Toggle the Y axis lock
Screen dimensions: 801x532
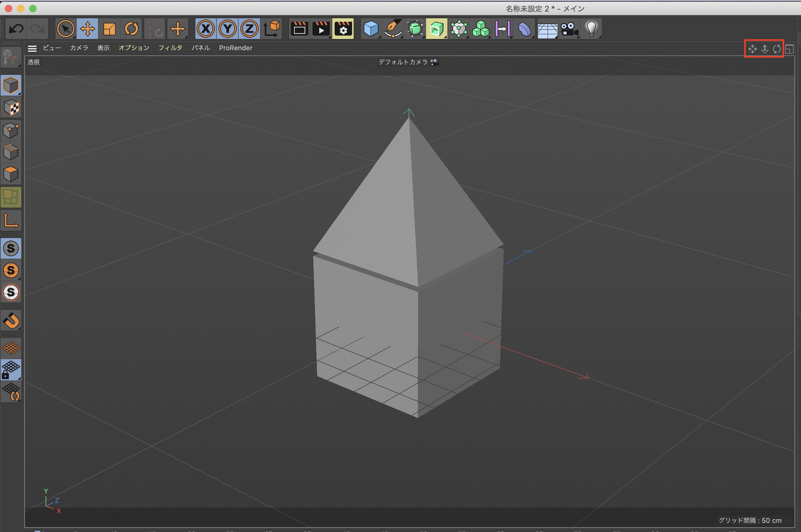point(227,29)
